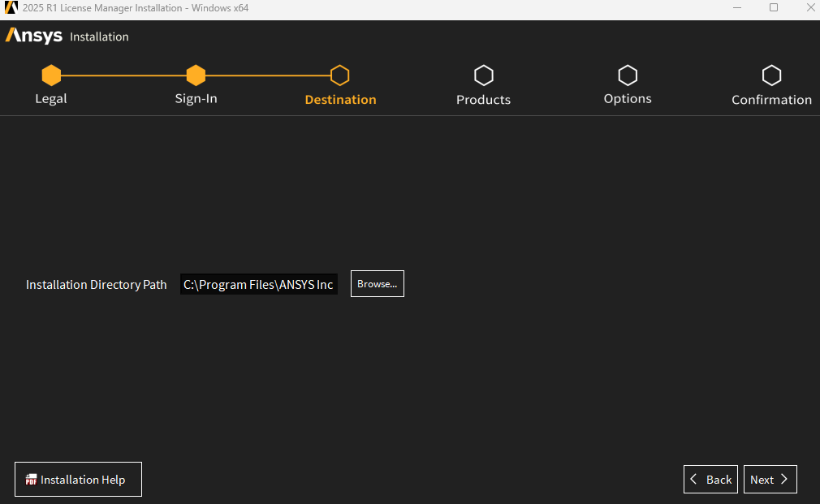Select the Confirmation step label
Screen dimensions: 820x504
point(772,99)
